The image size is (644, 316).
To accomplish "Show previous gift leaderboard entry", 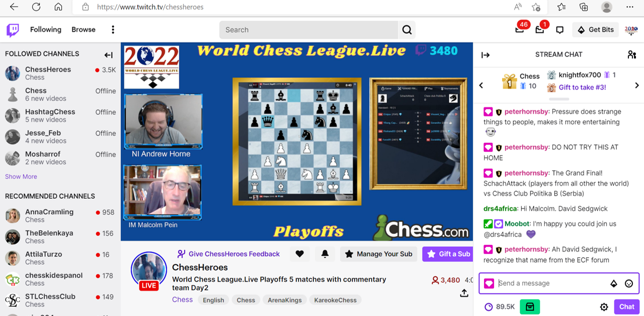I will click(481, 86).
